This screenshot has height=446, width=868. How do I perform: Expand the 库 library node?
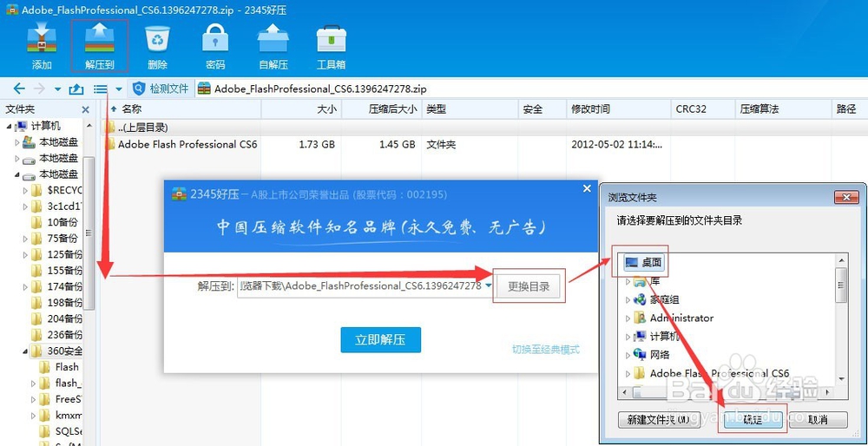tap(628, 282)
